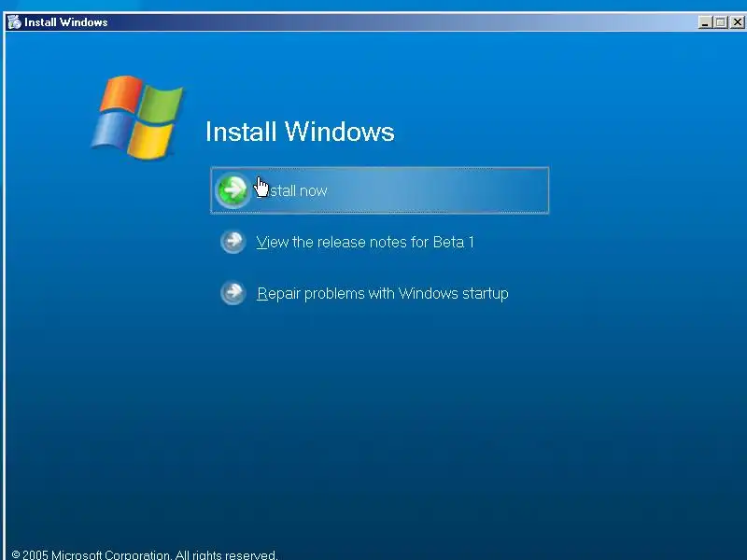Click the arrow icon beside View release notes

[x=233, y=242]
